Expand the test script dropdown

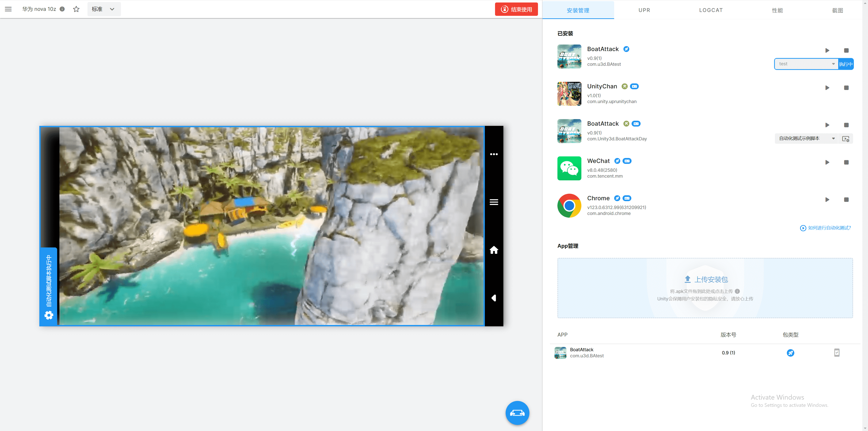(x=806, y=64)
